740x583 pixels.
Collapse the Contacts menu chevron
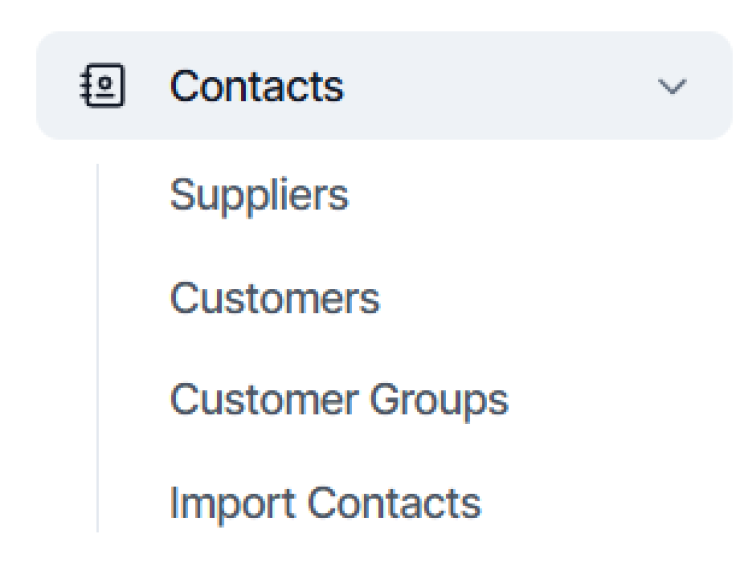(x=673, y=87)
